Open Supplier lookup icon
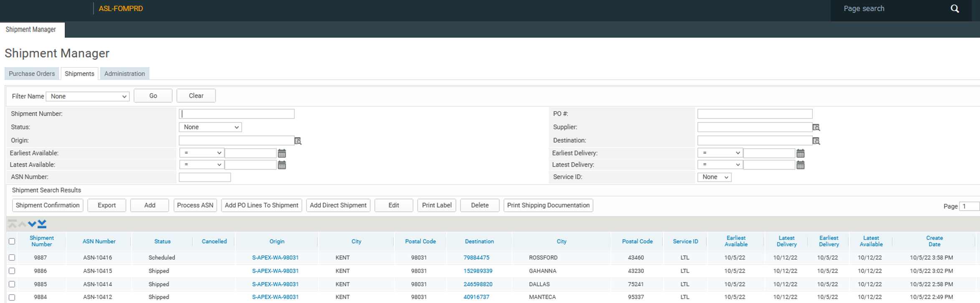 tap(816, 127)
